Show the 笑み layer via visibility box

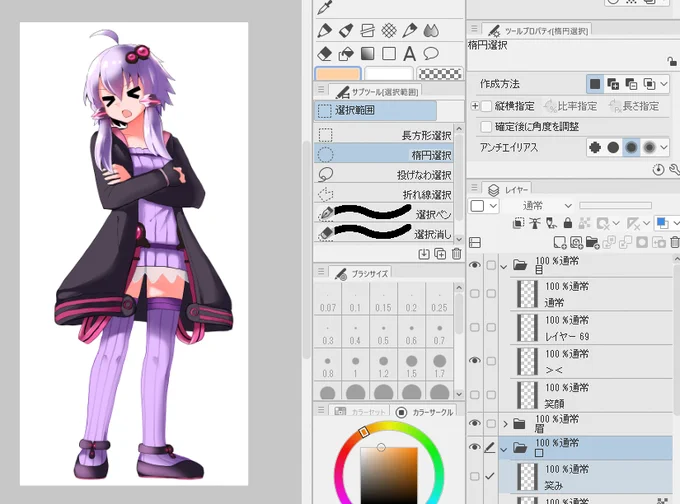click(475, 476)
